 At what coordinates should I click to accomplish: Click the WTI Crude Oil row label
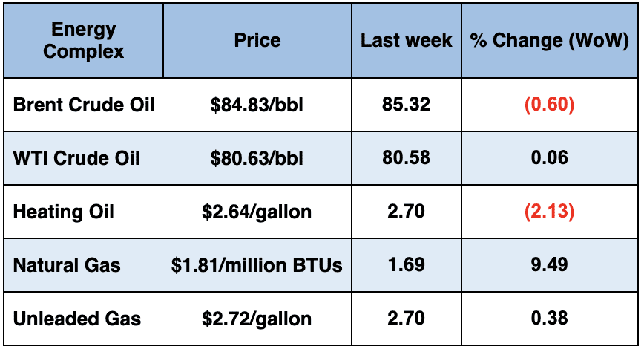tap(76, 158)
